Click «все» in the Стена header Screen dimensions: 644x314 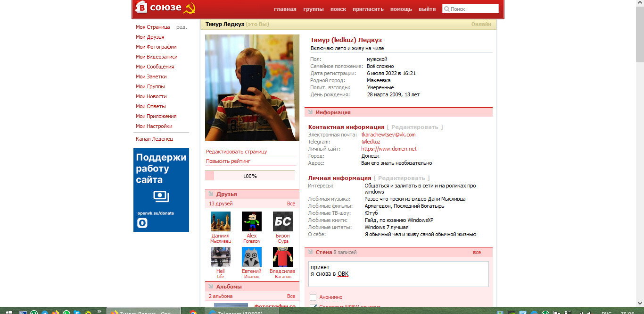coord(477,252)
